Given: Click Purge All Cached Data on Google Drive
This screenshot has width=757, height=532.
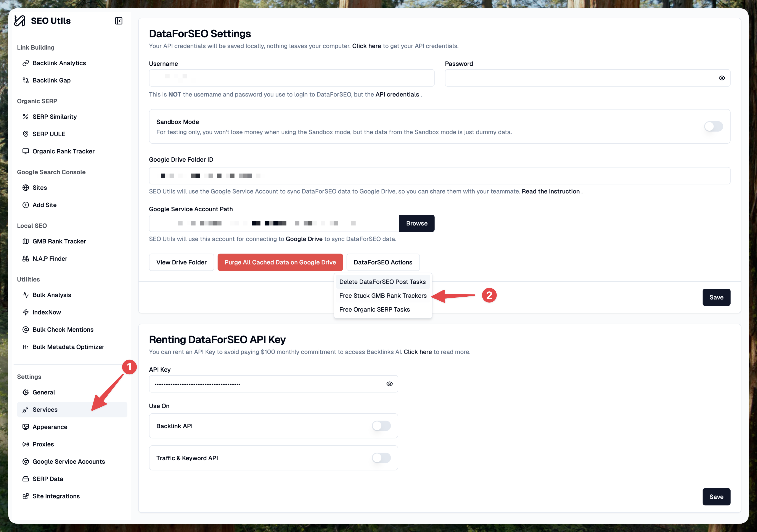Looking at the screenshot, I should click(x=280, y=262).
